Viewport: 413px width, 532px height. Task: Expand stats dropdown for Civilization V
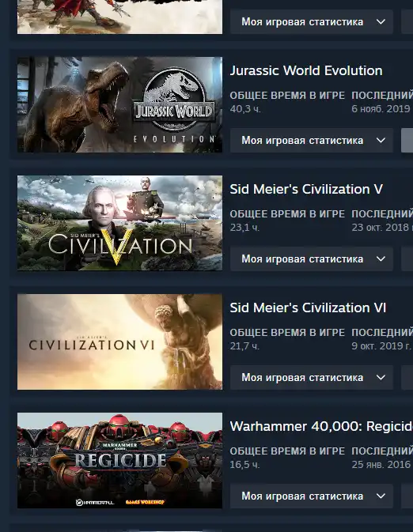(x=312, y=258)
